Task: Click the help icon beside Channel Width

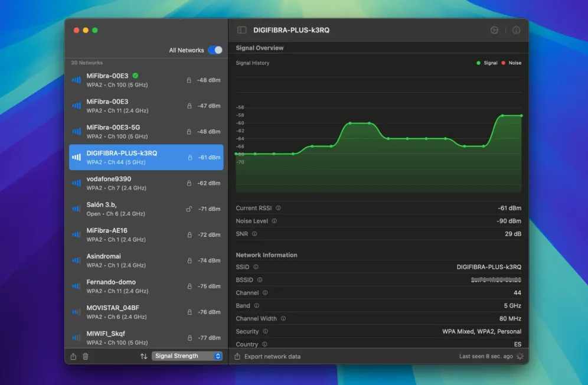Action: (283, 319)
